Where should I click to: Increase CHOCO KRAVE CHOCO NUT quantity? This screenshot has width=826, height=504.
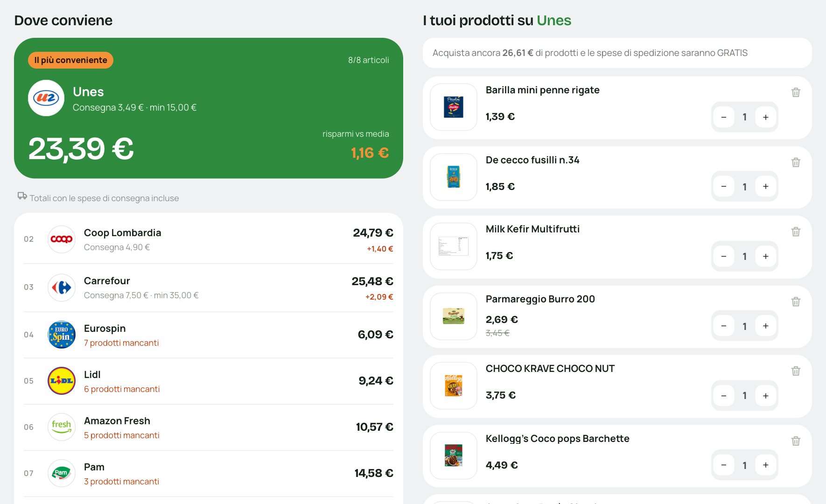(x=765, y=396)
